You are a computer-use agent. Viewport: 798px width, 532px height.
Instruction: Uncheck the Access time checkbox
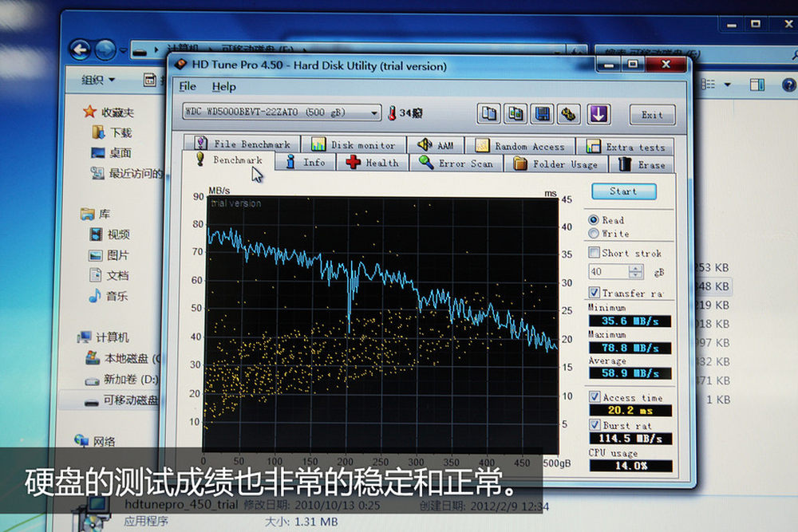594,397
